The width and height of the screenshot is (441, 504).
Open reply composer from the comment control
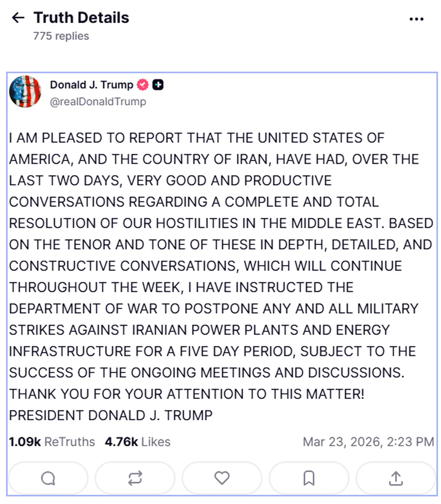point(48,478)
